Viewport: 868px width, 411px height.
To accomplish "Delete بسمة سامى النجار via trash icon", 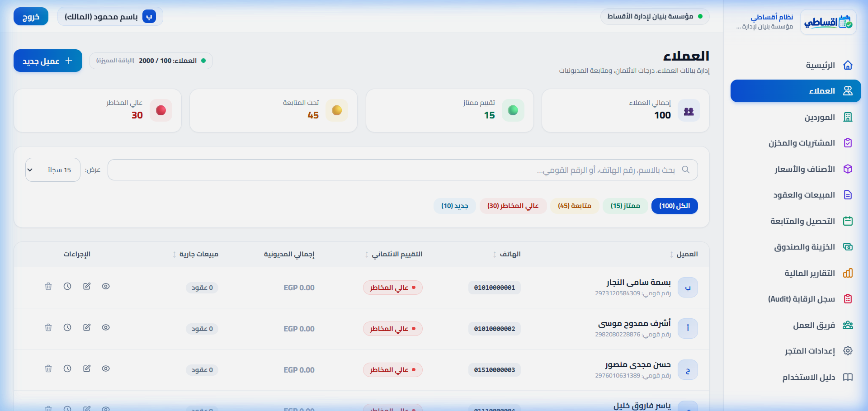I will click(48, 286).
